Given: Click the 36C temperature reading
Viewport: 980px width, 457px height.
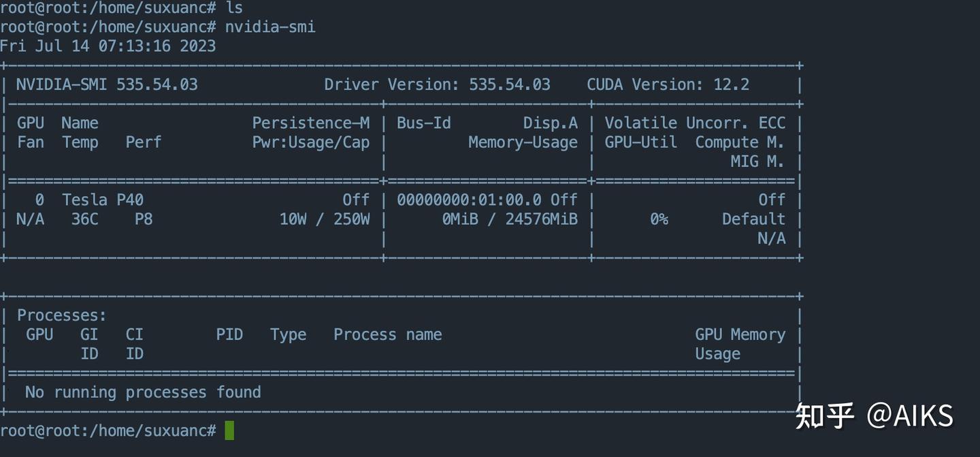Looking at the screenshot, I should click(x=84, y=219).
